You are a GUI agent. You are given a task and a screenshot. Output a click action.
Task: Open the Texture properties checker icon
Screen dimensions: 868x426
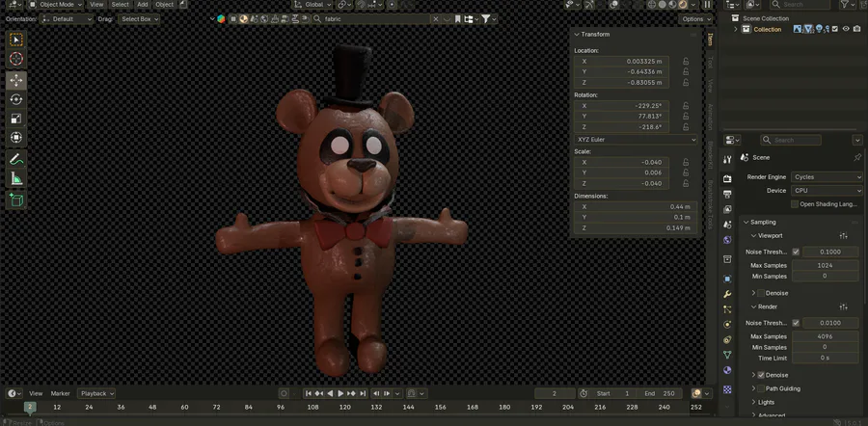click(727, 389)
